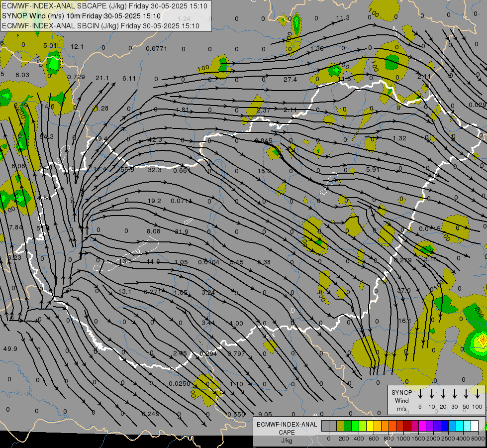Viewport: 487px width, 448px height.
Task: Click the 2.95 value on the map
Action: point(180,353)
